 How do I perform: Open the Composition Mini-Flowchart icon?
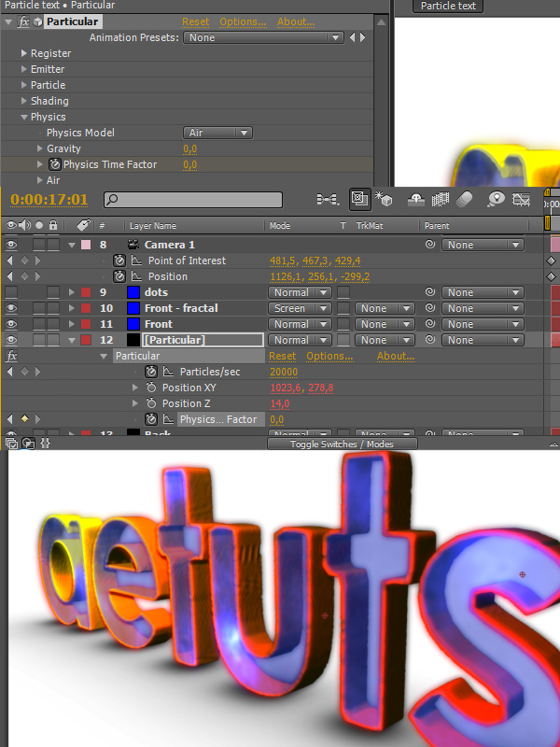tap(328, 199)
